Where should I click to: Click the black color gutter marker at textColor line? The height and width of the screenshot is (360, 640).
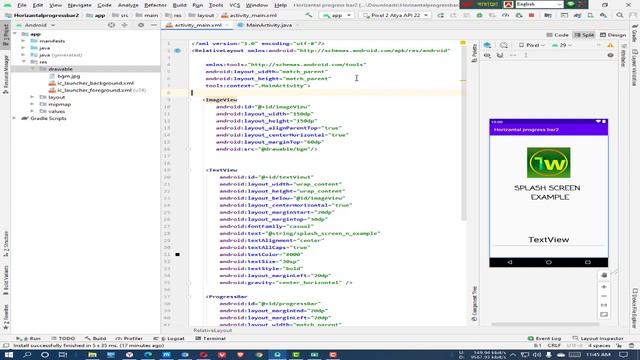point(178,254)
